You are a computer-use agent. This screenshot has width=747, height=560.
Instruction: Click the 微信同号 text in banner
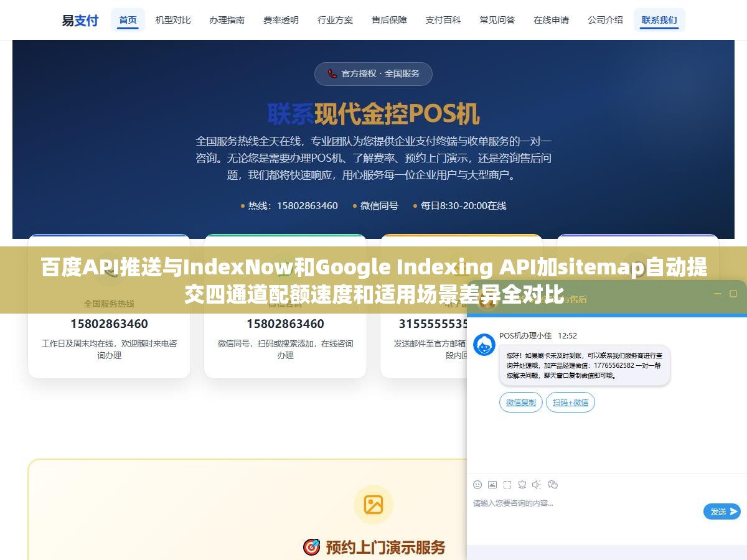(x=379, y=205)
